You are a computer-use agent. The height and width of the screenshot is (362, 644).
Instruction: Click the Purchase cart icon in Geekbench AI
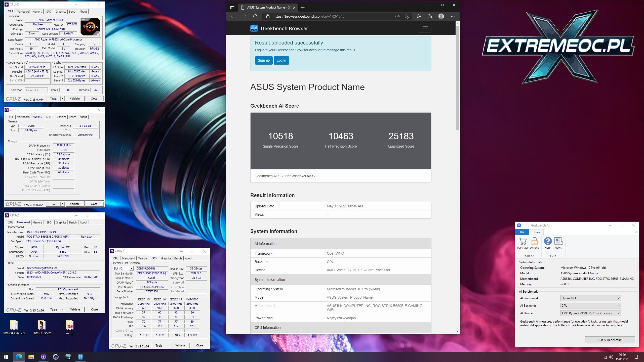click(522, 241)
